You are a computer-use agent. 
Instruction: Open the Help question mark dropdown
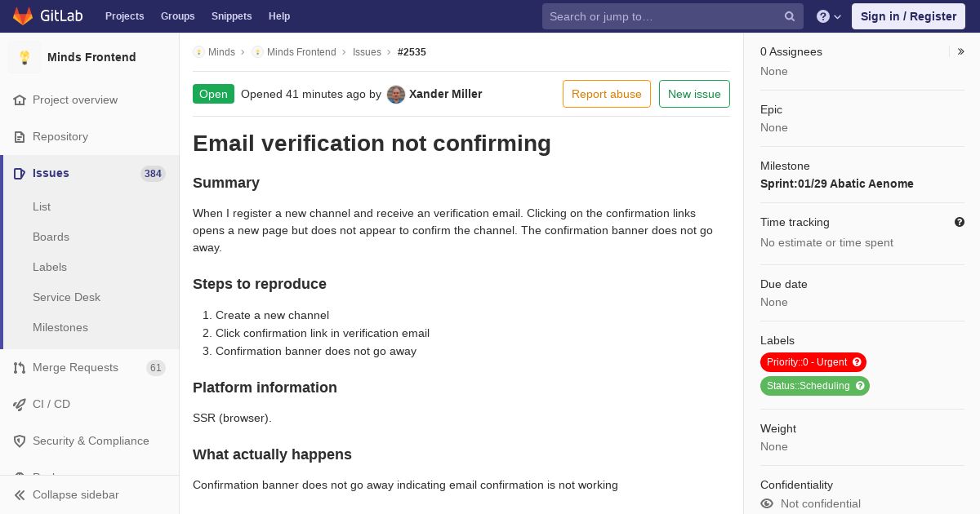click(829, 16)
